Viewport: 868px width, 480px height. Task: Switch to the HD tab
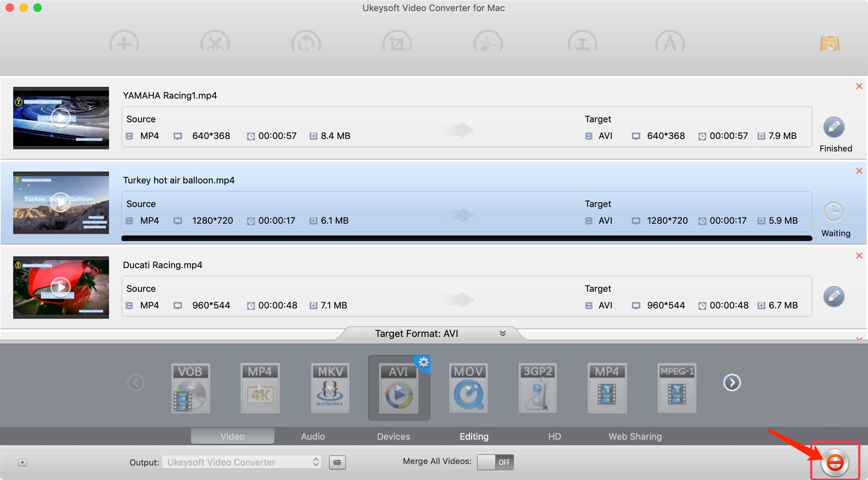(x=554, y=436)
